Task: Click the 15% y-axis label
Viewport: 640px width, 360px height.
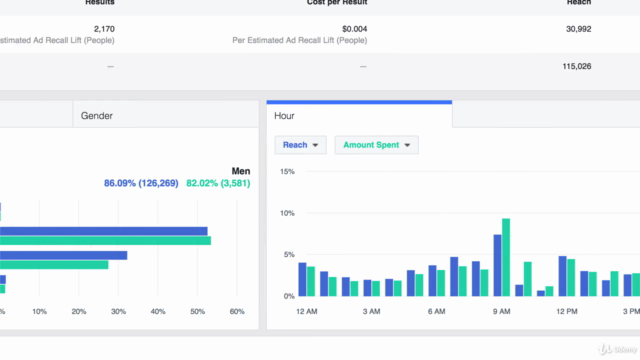Action: 287,171
